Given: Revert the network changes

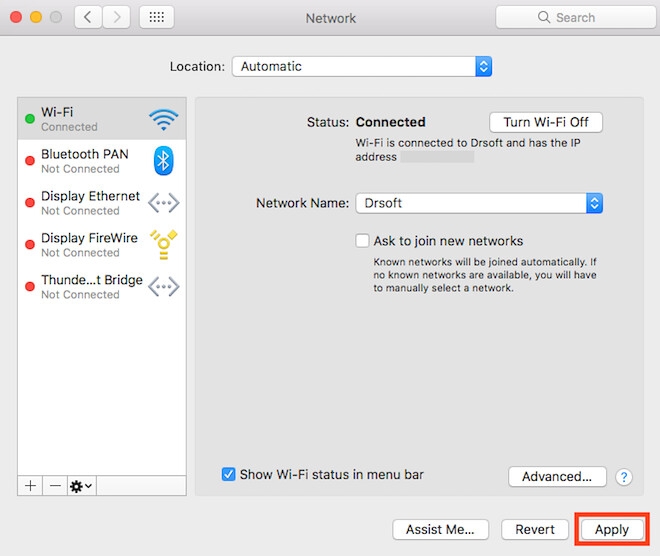Looking at the screenshot, I should tap(535, 529).
